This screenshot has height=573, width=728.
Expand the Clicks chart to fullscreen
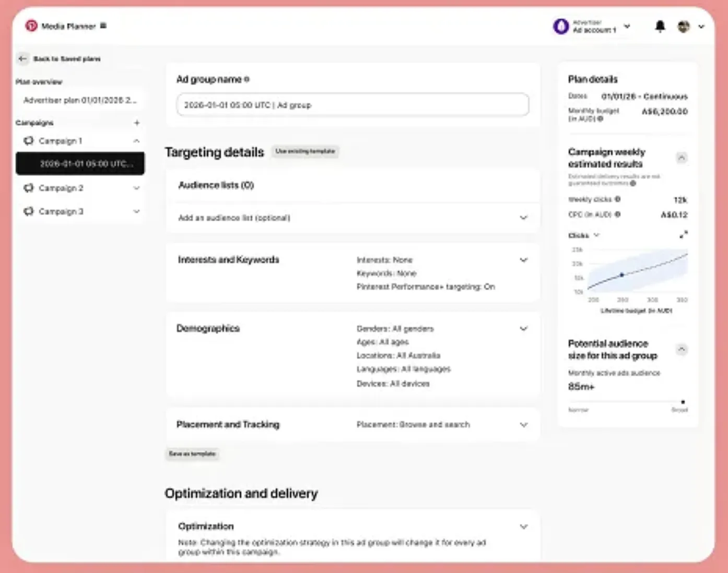(683, 235)
